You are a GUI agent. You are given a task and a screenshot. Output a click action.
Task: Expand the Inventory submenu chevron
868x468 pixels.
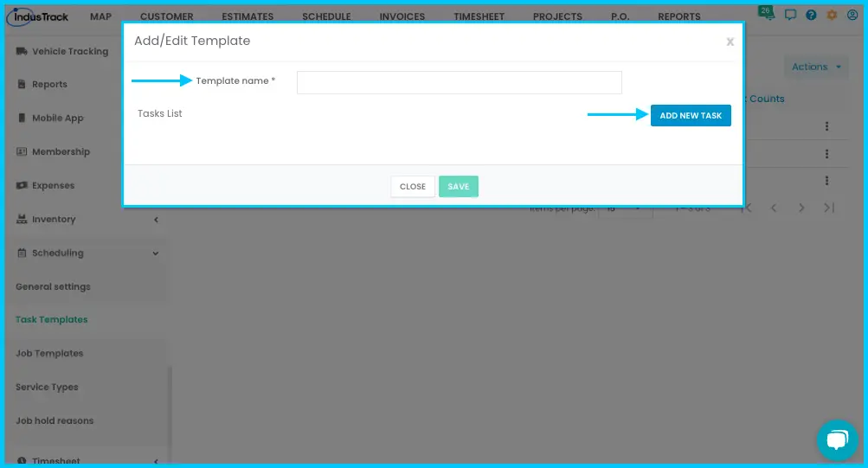tap(156, 220)
